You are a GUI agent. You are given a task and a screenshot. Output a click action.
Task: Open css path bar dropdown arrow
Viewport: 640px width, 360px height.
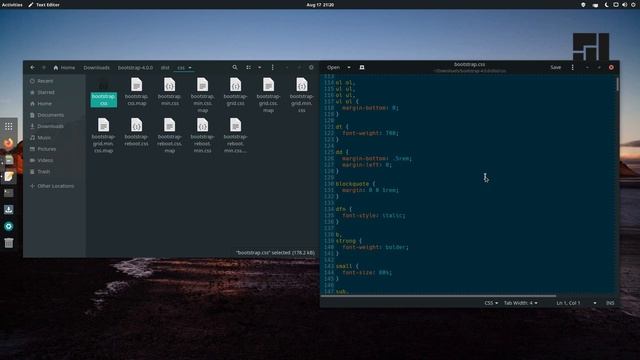[x=190, y=68]
